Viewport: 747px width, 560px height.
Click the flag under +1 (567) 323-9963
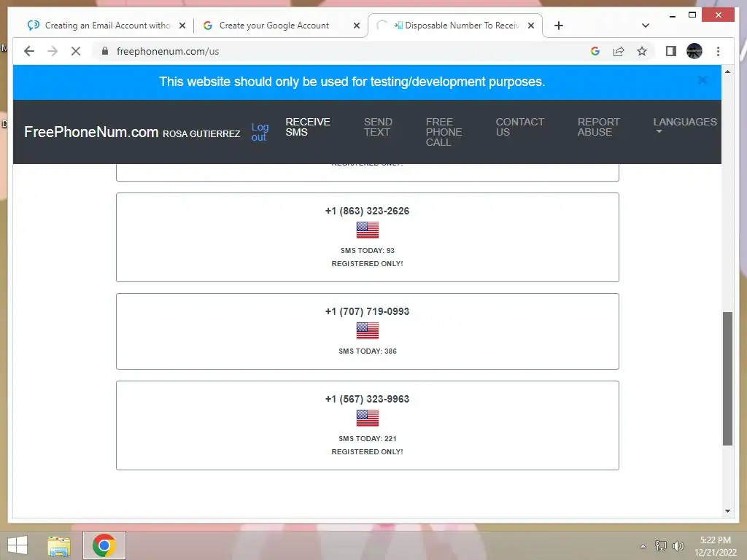368,418
